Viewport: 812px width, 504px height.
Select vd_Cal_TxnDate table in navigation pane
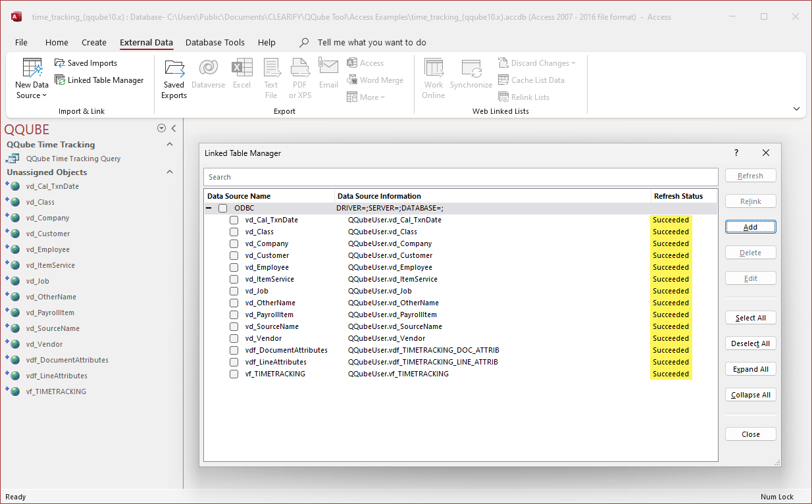pyautogui.click(x=52, y=186)
